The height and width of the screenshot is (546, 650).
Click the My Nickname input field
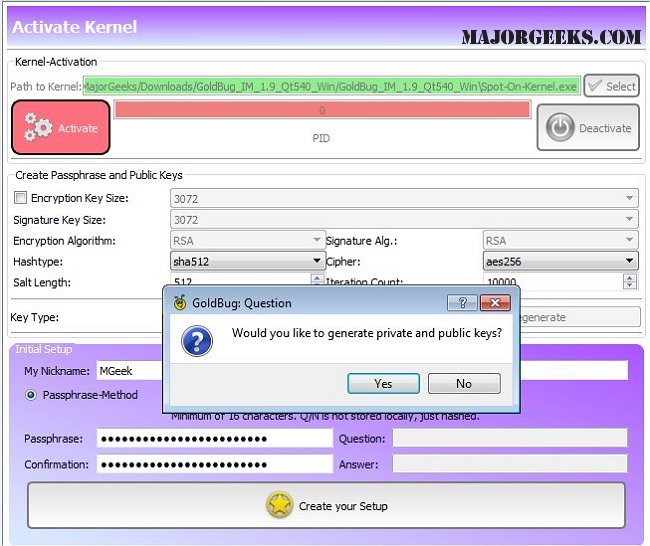(130, 371)
